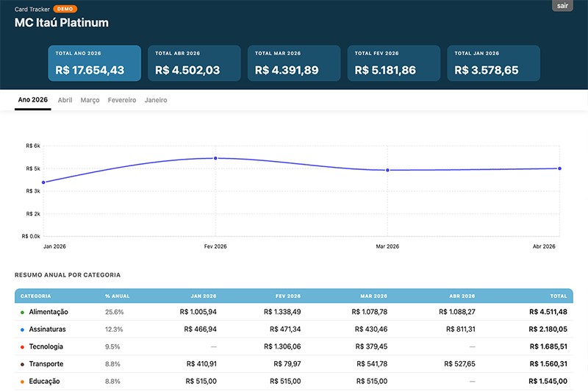Click the orange DEMO badge
The image size is (588, 392).
coord(65,9)
